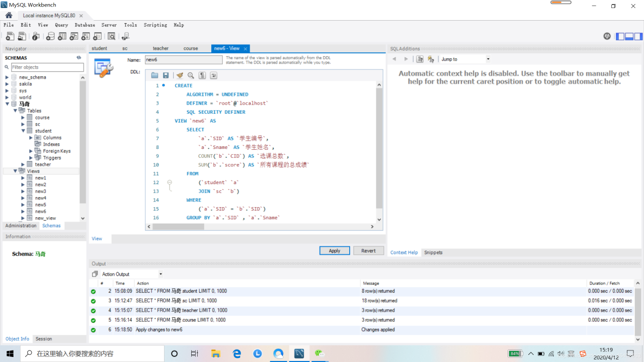Open the server object inspector icon
This screenshot has height=362, width=644.
(x=36, y=36)
